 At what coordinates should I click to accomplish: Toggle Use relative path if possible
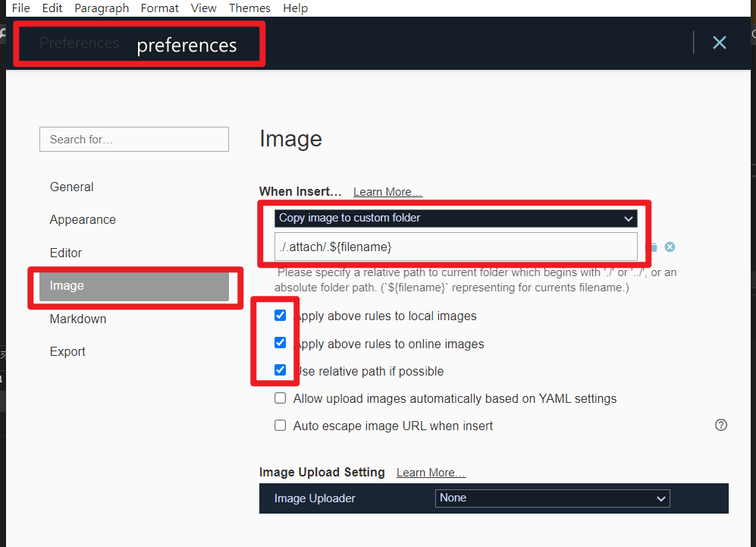click(x=280, y=370)
